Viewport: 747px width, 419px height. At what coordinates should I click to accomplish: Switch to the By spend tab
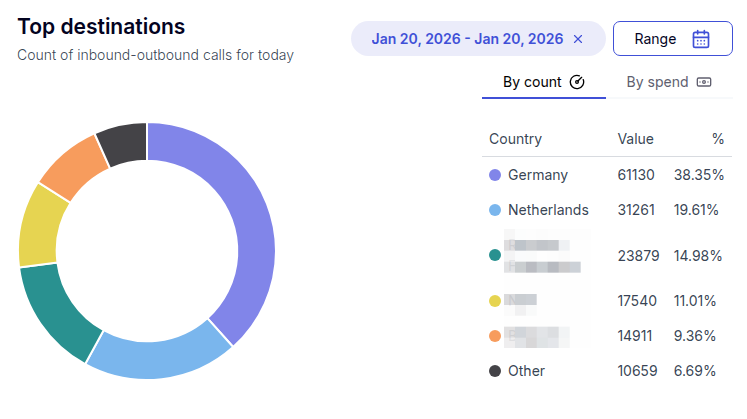657,82
